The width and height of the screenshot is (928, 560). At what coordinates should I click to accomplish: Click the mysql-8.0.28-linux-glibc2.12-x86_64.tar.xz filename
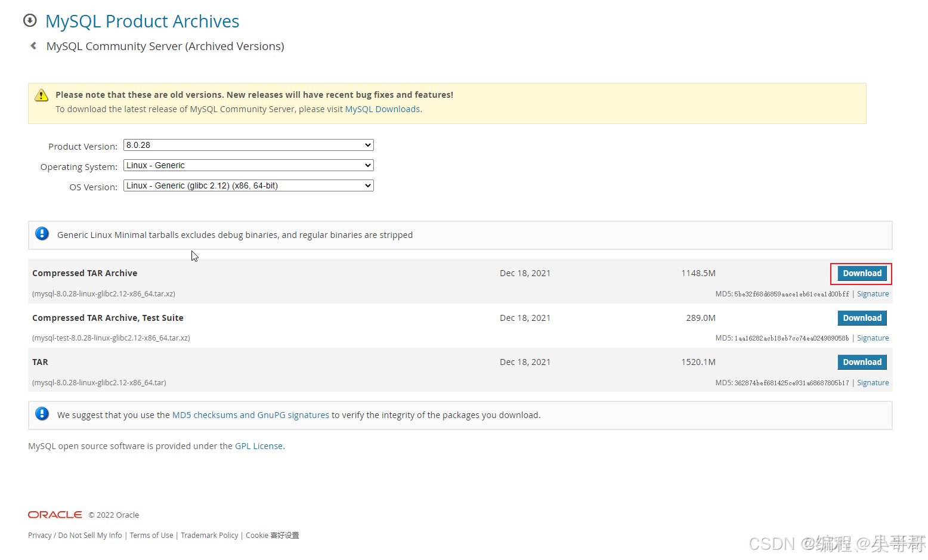pyautogui.click(x=104, y=294)
